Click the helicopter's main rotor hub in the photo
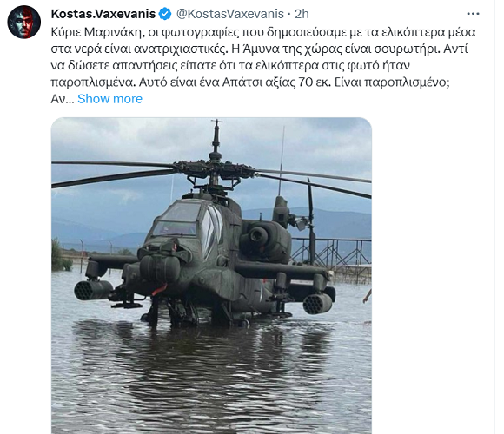Viewport: 504px width, 434px height. point(216,169)
